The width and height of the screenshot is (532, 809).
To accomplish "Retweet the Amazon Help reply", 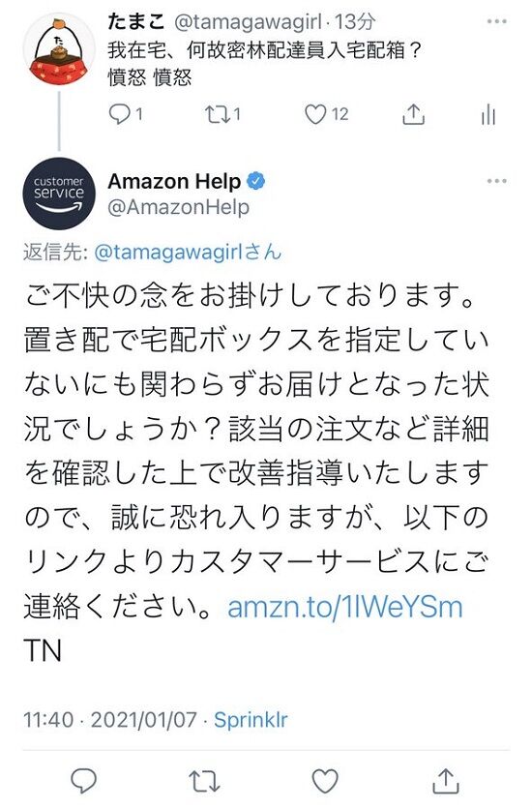I will (204, 781).
